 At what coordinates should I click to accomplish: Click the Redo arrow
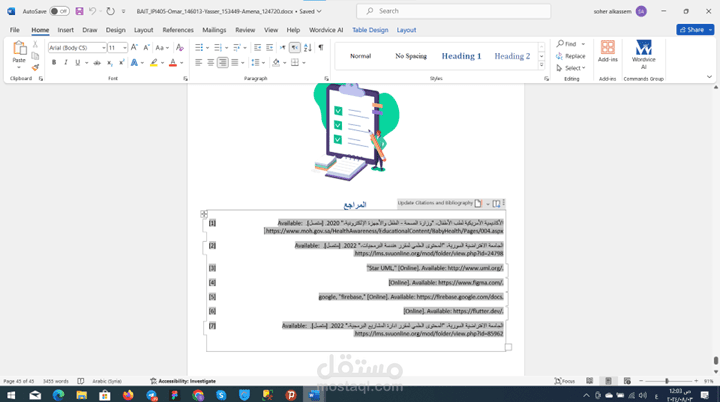pyautogui.click(x=110, y=11)
